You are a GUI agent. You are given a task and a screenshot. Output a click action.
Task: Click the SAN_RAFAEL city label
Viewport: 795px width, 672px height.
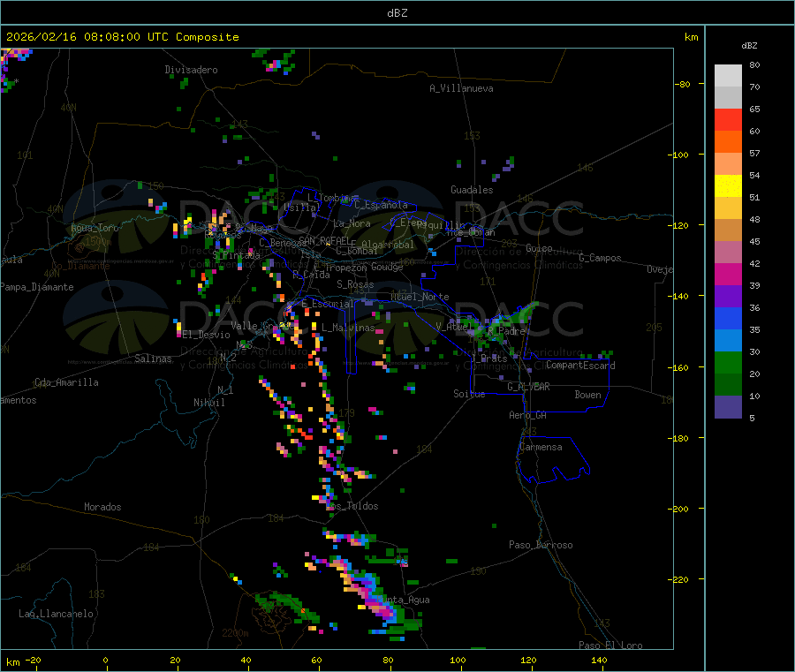point(324,240)
